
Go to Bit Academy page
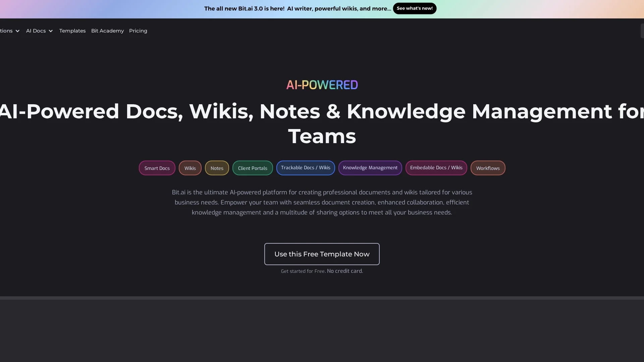coord(107,31)
